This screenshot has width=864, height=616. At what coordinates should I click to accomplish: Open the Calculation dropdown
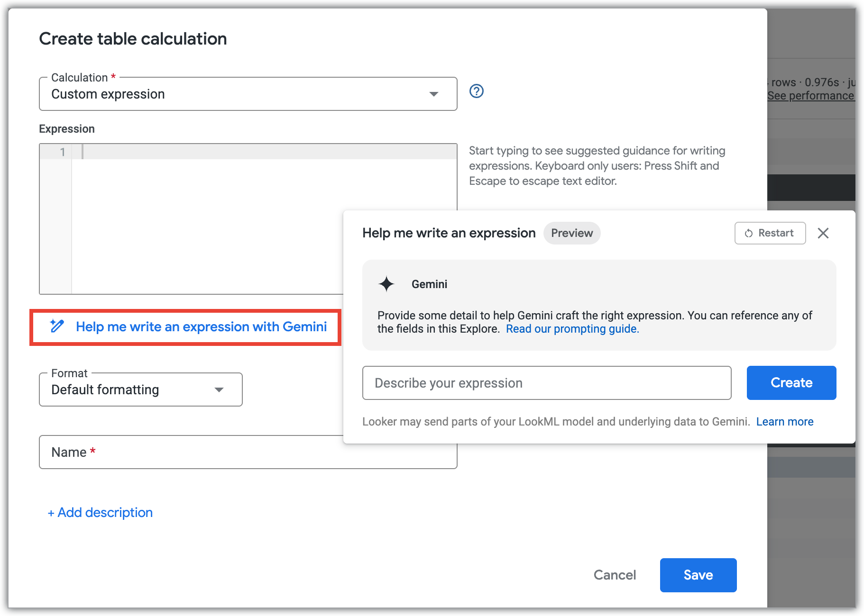248,93
